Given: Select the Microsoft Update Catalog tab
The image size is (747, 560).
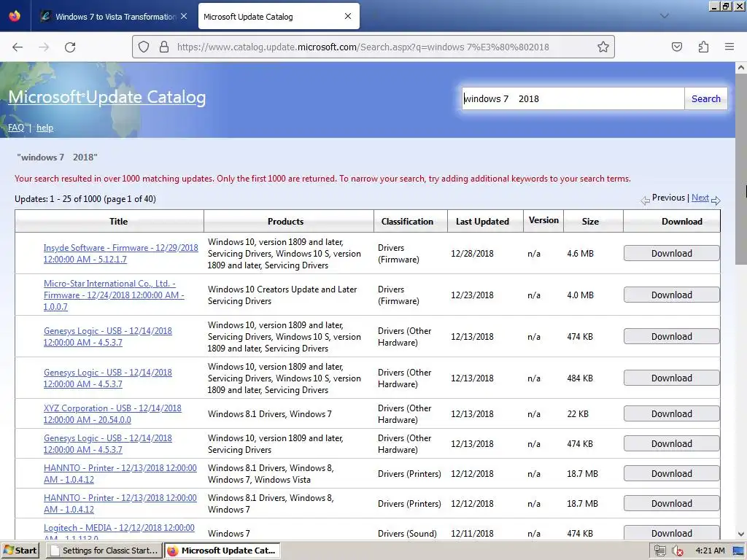Looking at the screenshot, I should point(279,16).
